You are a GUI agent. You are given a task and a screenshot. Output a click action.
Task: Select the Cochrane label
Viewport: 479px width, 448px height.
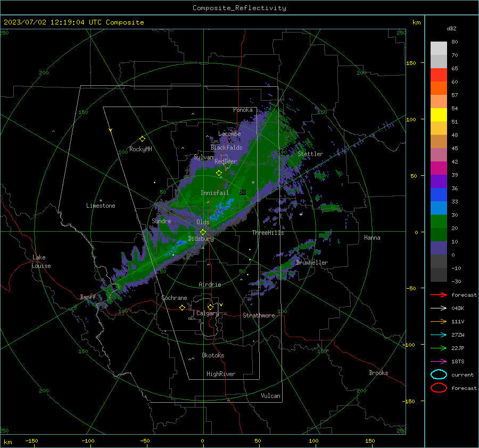[x=174, y=298]
